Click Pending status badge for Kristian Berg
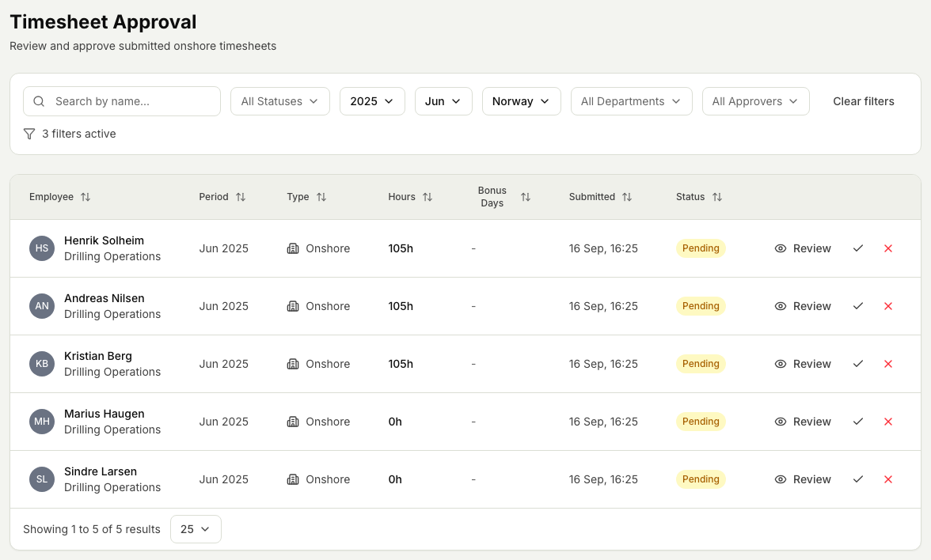The width and height of the screenshot is (931, 560). tap(701, 364)
